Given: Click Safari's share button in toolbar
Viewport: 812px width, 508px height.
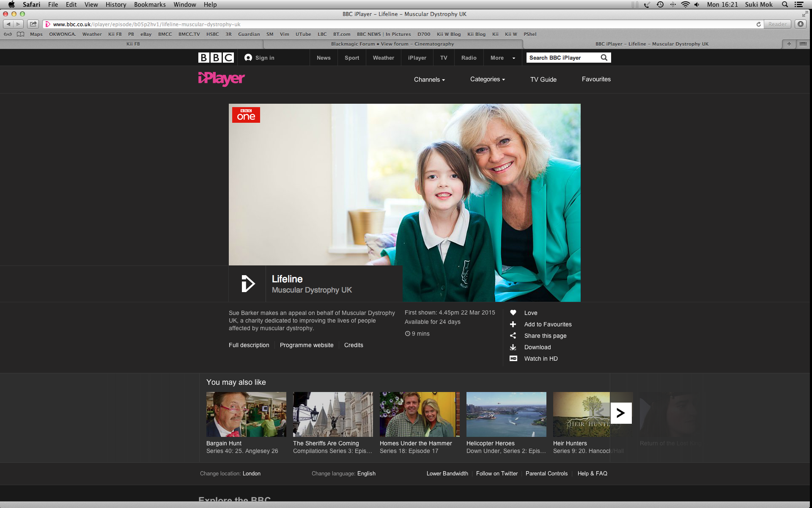Looking at the screenshot, I should point(33,24).
